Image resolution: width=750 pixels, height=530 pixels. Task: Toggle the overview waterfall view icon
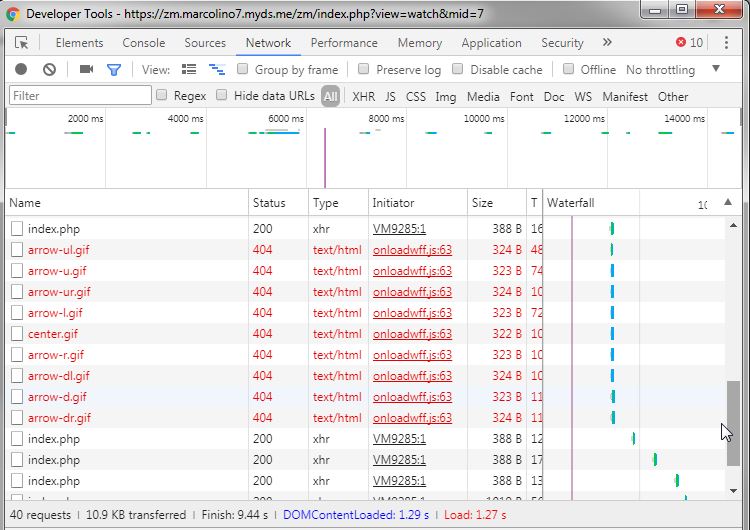[x=217, y=70]
